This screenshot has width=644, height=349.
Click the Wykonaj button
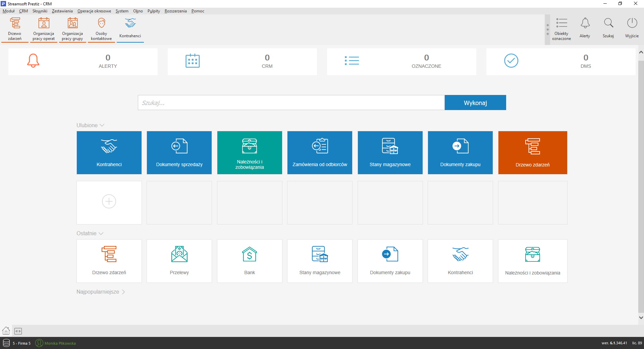click(475, 103)
